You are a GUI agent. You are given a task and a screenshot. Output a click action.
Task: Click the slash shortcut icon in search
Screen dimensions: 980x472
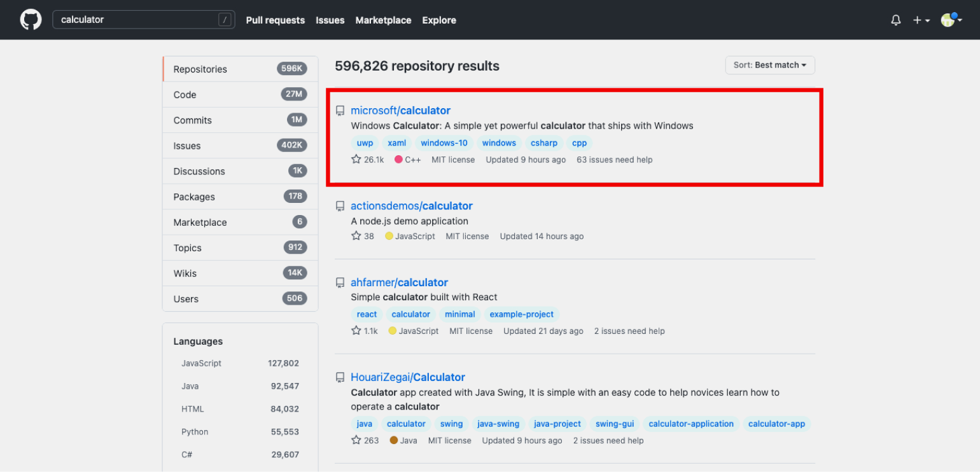click(x=225, y=20)
